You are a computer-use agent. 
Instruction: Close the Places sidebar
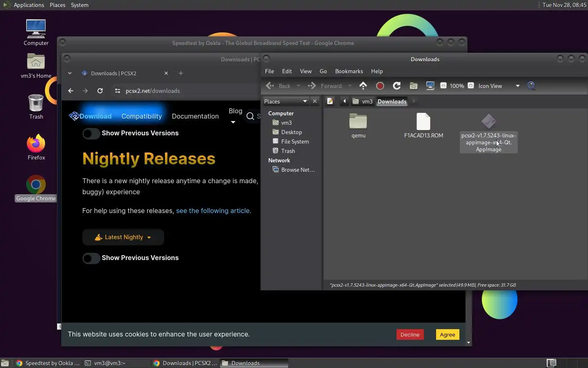coord(314,101)
